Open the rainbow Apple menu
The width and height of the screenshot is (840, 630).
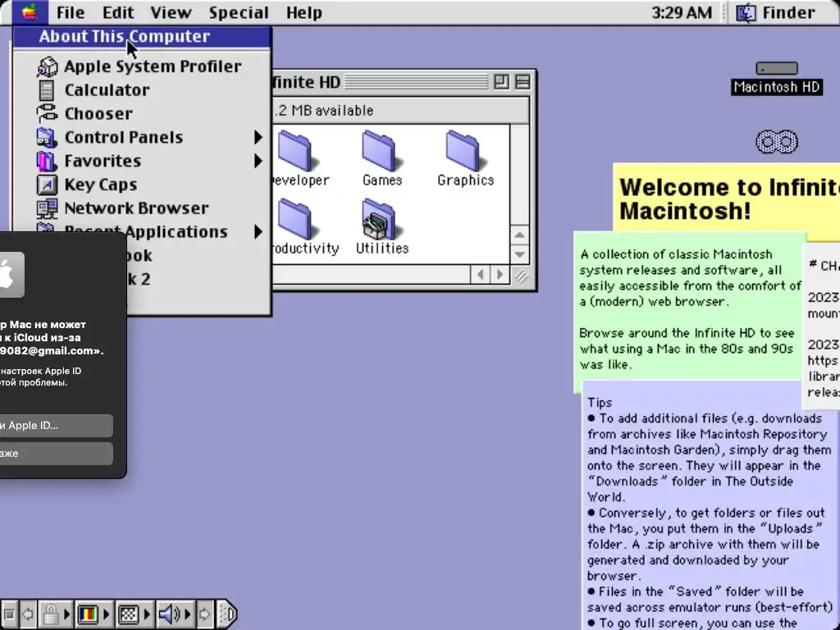coord(30,11)
